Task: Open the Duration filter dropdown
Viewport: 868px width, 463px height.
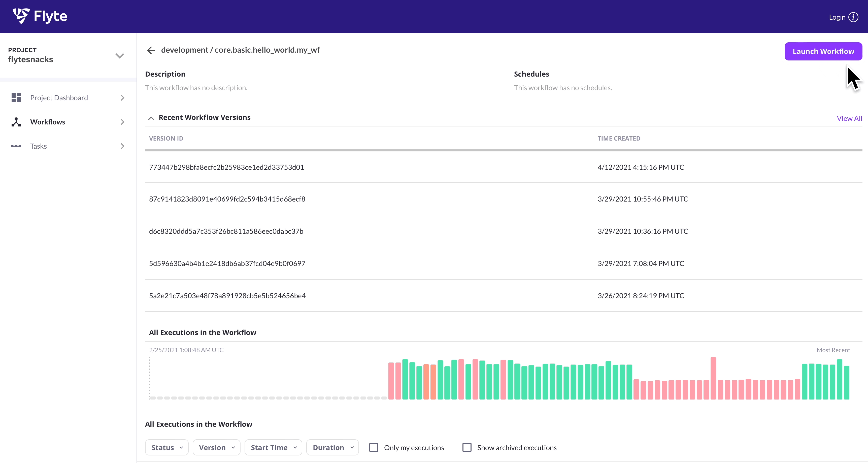Action: pyautogui.click(x=332, y=447)
